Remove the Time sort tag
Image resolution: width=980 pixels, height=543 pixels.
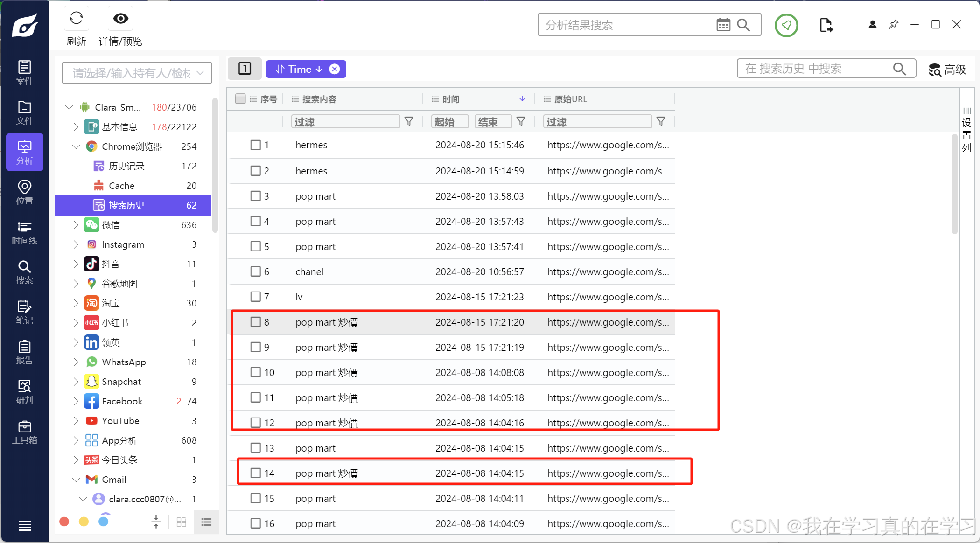[335, 69]
